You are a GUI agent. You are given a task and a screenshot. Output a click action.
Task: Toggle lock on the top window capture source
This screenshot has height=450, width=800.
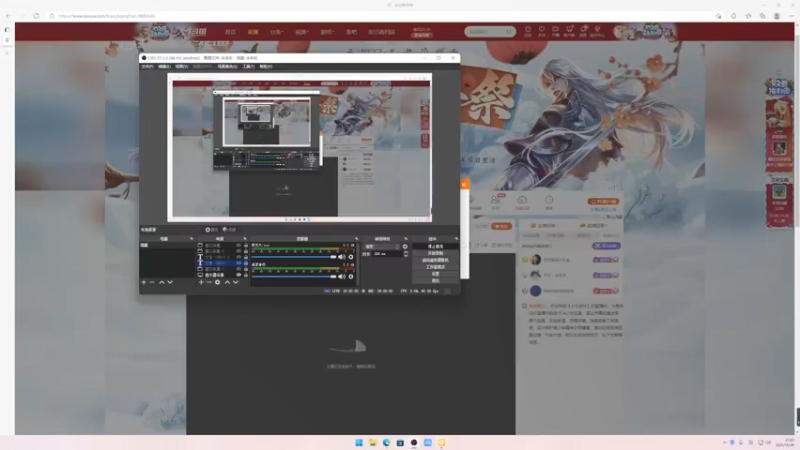pyautogui.click(x=246, y=245)
